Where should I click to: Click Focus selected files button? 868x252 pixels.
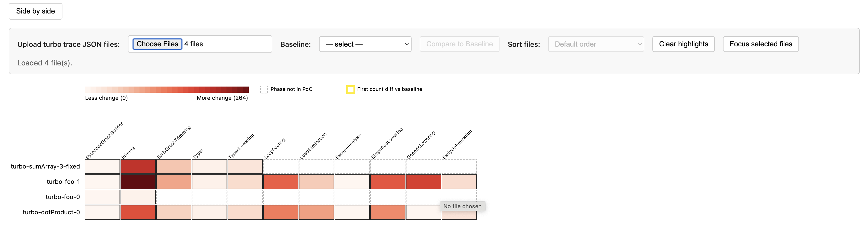point(761,44)
